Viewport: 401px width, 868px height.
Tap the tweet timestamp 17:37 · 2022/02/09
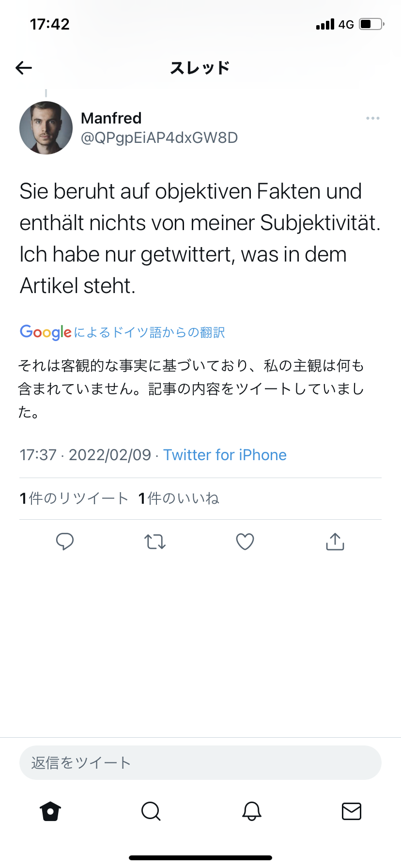(x=85, y=455)
